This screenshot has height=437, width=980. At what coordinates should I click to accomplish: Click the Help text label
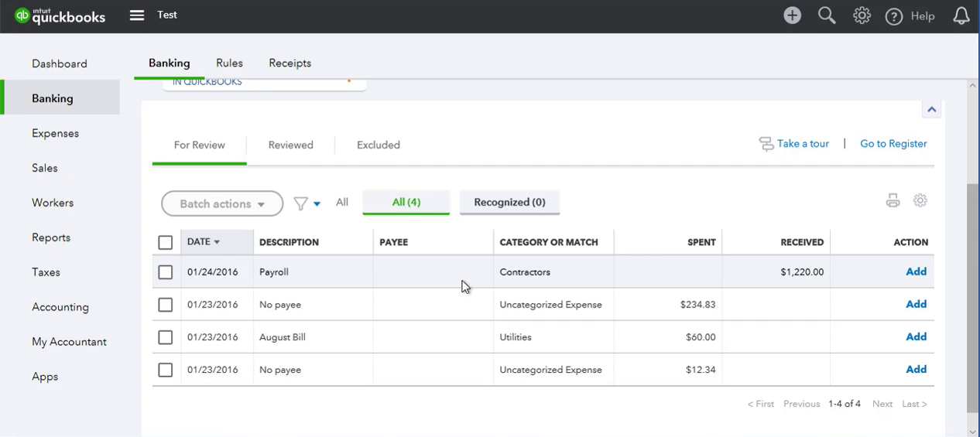[923, 16]
